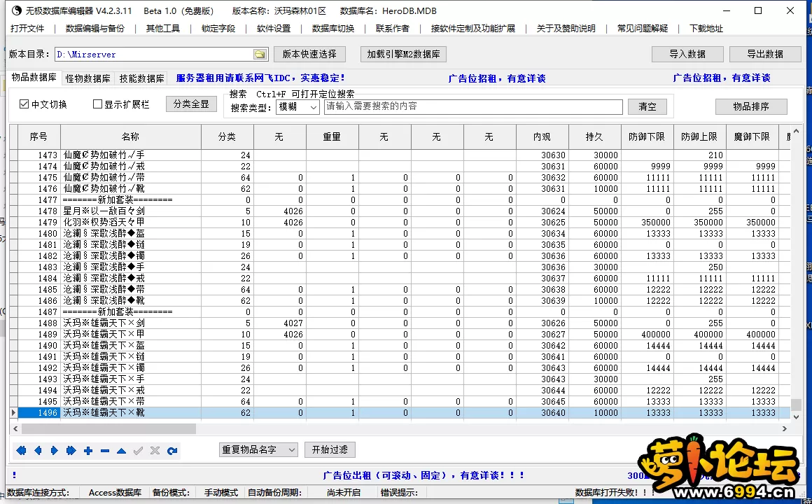
Task: Go to next record navigator arrow
Action: click(x=55, y=451)
